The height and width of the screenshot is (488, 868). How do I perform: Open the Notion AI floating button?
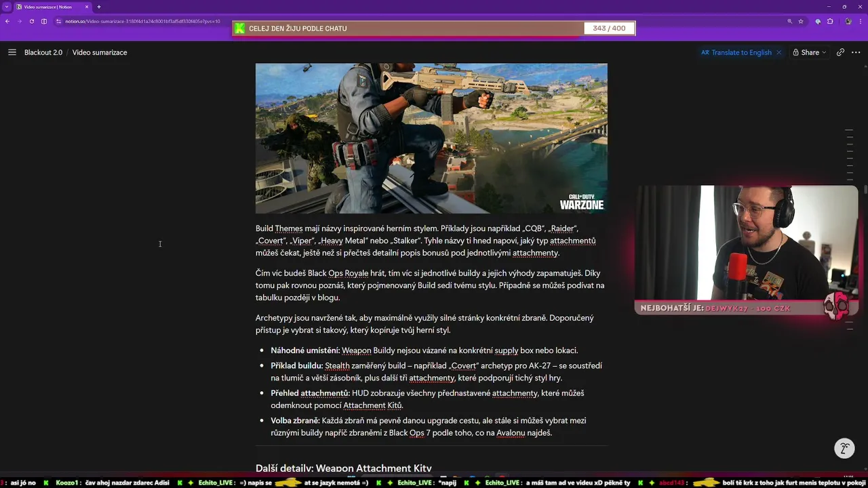pyautogui.click(x=844, y=448)
